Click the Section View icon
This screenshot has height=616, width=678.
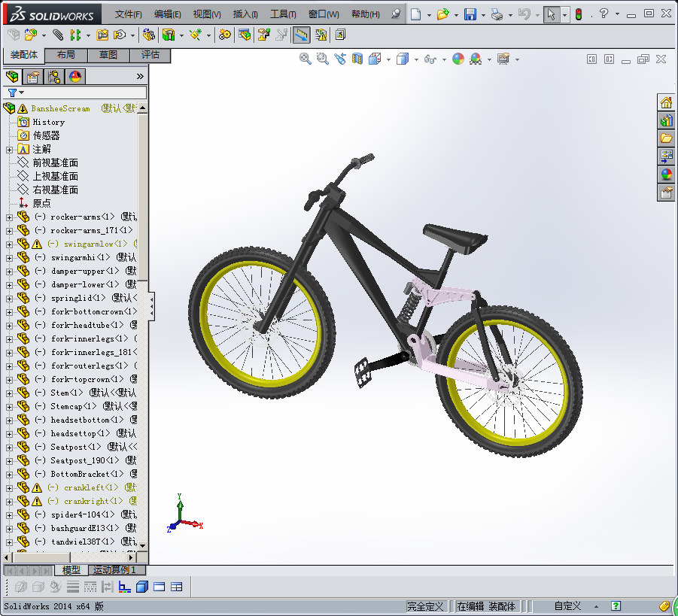[357, 59]
